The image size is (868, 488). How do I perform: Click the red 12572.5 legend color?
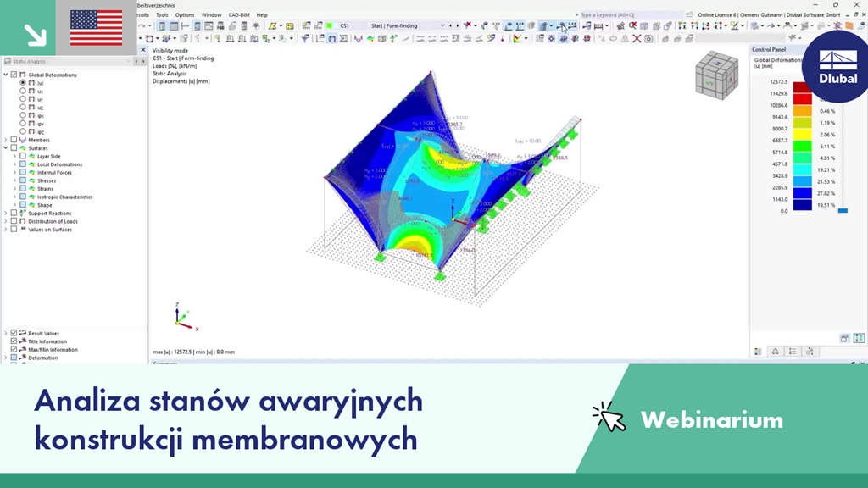click(x=802, y=87)
